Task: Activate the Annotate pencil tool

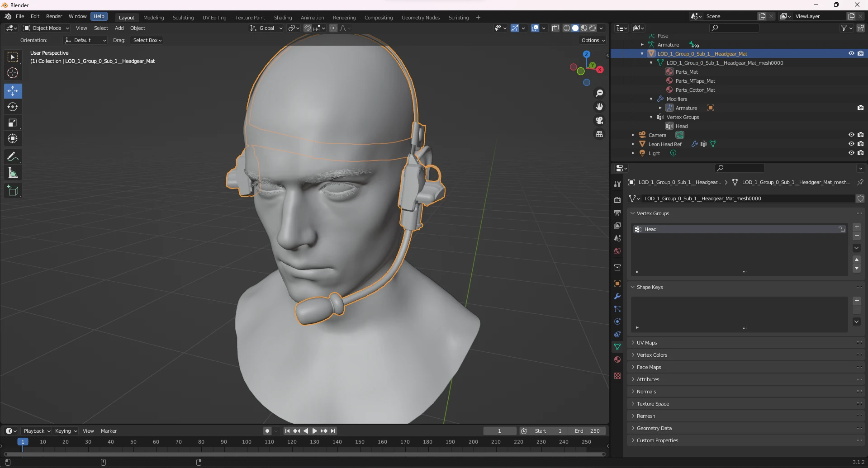Action: (x=13, y=157)
